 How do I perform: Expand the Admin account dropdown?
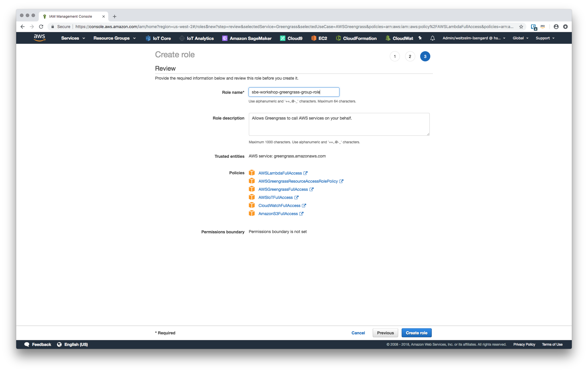(474, 38)
